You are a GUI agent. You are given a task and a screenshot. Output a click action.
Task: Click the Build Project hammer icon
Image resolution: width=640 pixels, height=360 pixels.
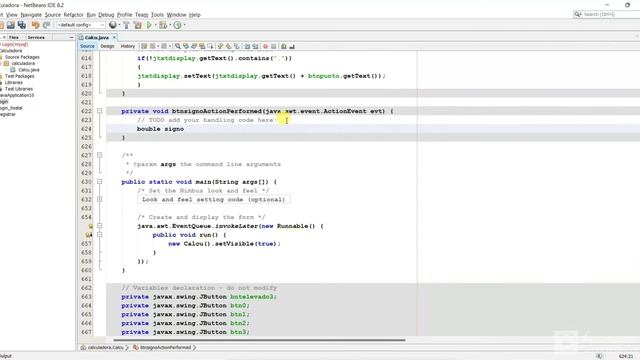(x=126, y=25)
